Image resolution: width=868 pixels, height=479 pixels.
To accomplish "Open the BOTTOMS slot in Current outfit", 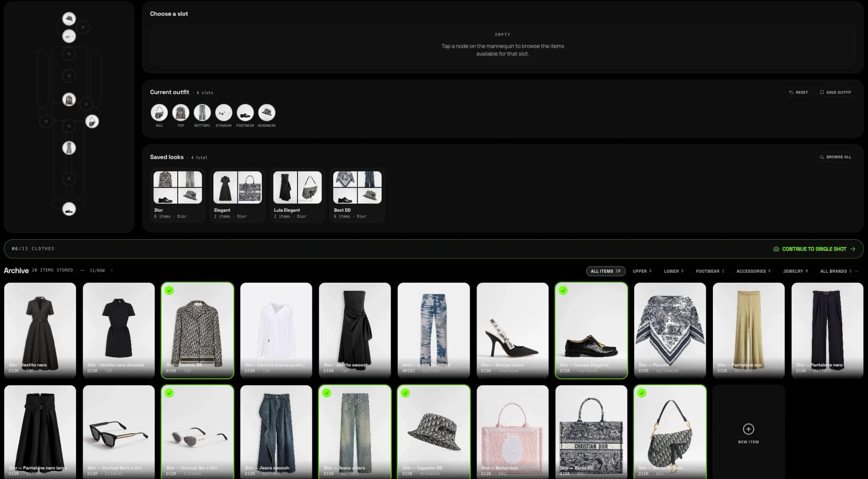I will 202,113.
